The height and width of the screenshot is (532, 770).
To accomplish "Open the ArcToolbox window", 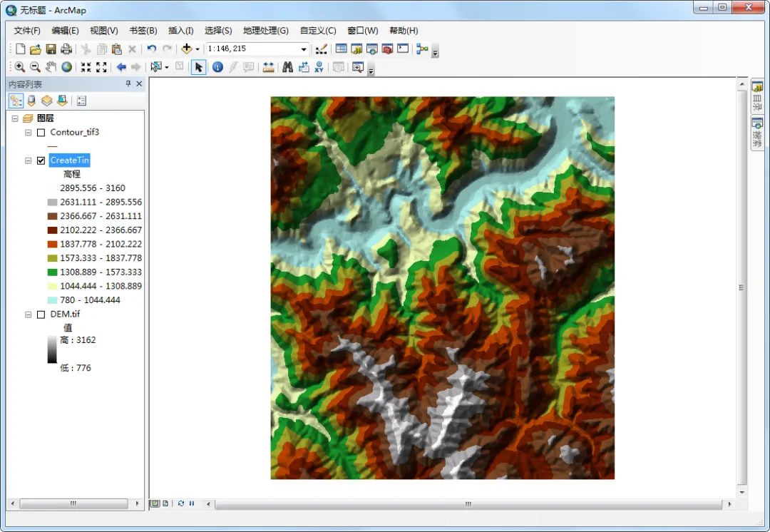I will (x=386, y=48).
